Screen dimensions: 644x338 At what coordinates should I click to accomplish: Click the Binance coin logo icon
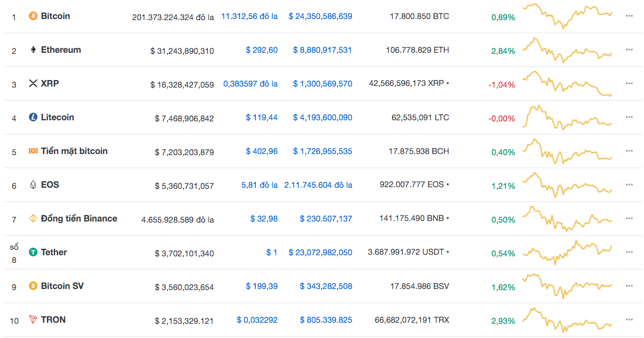[33, 219]
